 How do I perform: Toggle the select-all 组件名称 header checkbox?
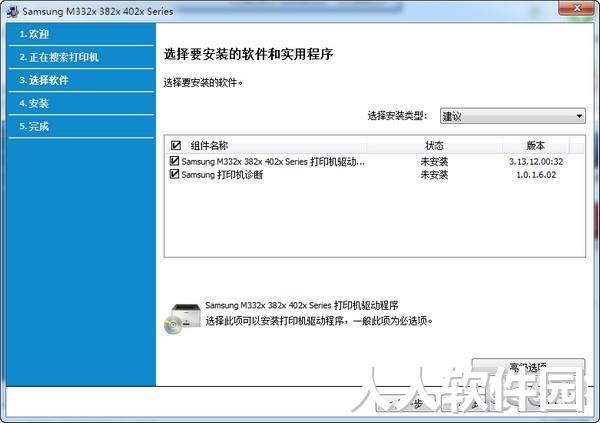pyautogui.click(x=176, y=145)
